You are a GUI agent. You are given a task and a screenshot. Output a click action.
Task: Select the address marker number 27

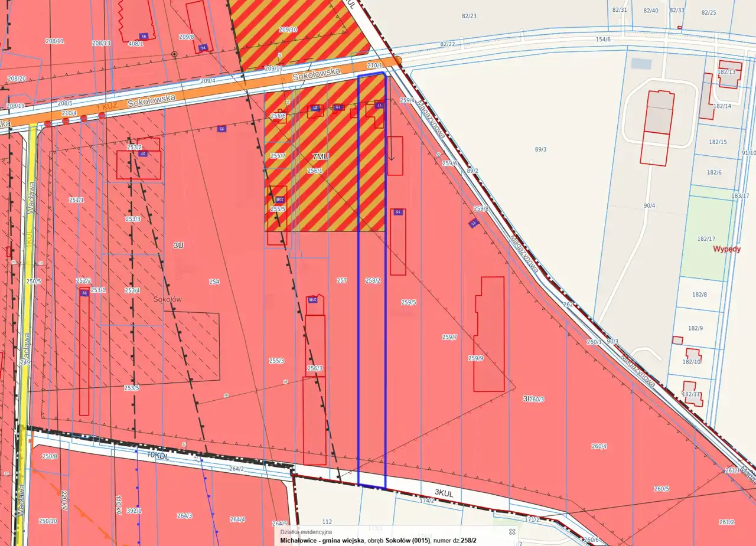point(143,153)
